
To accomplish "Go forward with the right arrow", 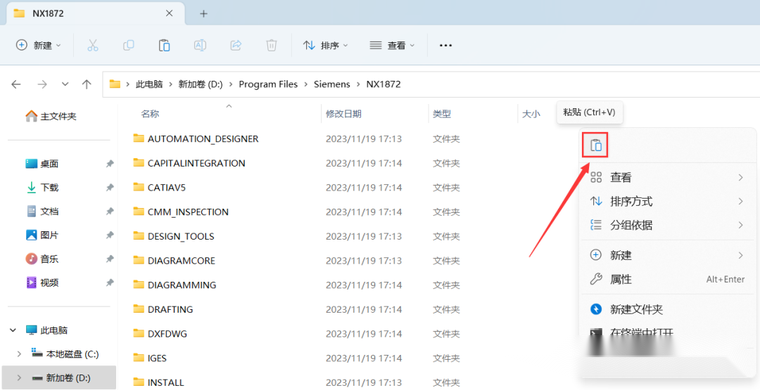I will (x=42, y=84).
